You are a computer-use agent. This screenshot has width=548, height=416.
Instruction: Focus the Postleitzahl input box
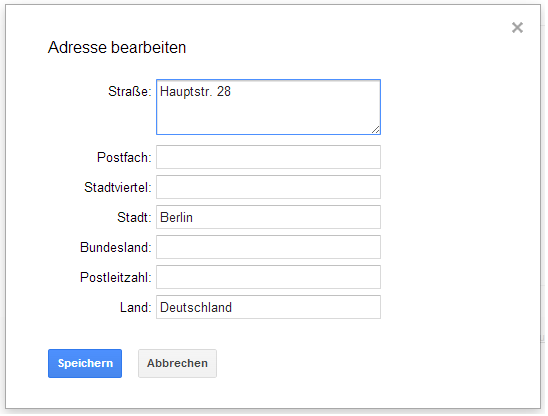268,277
